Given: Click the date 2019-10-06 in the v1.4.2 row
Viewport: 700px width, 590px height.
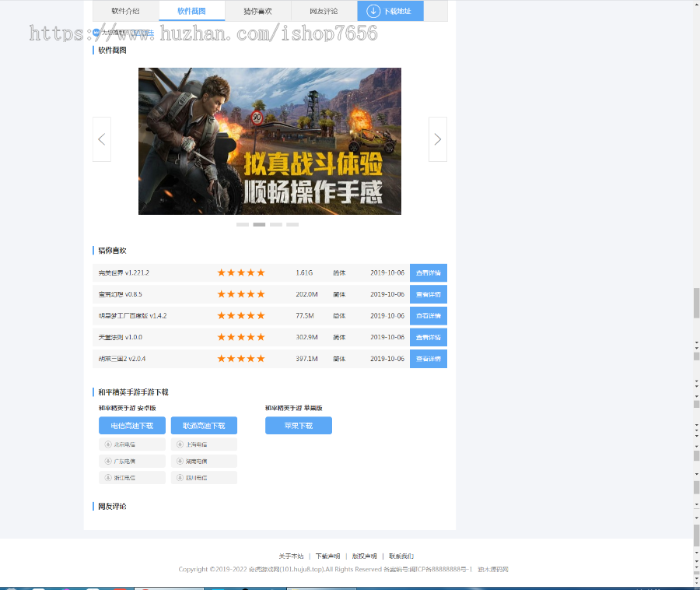Looking at the screenshot, I should coord(387,316).
